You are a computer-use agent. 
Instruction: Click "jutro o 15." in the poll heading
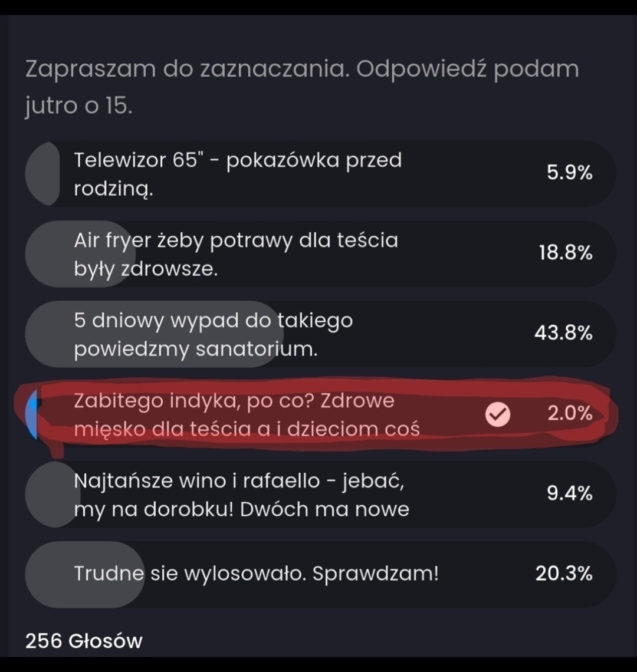point(79,106)
